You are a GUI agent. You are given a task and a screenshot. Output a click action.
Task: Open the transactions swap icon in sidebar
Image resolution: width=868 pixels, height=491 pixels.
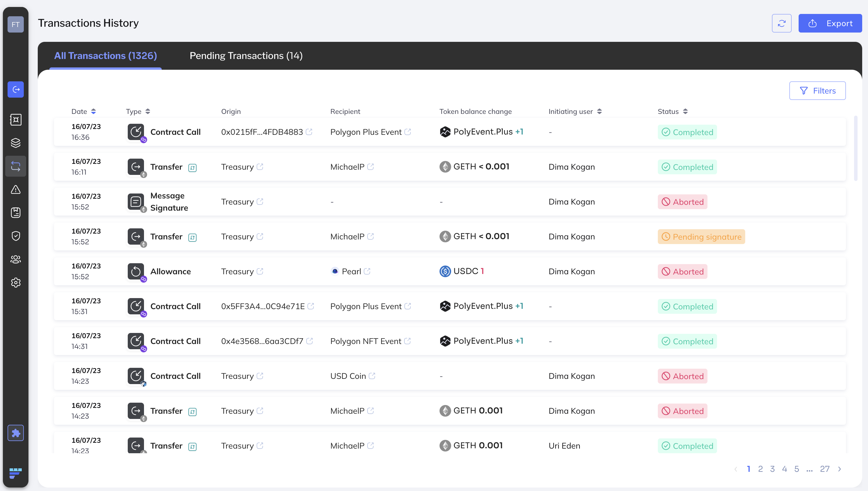pos(15,166)
